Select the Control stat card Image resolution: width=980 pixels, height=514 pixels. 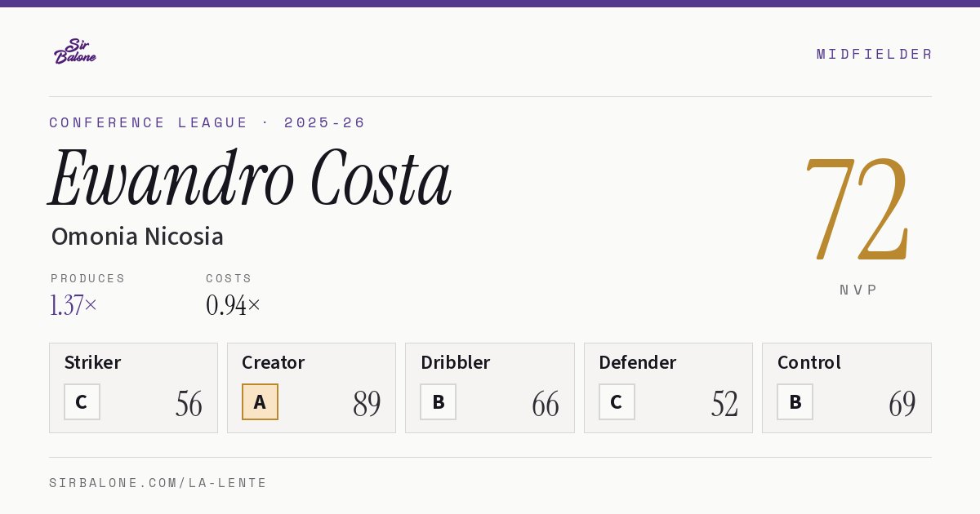847,388
